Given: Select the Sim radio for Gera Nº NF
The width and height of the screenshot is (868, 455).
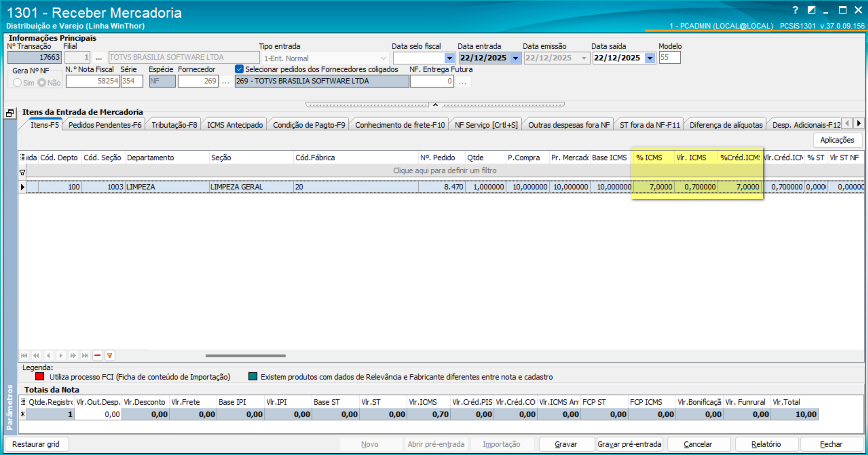Looking at the screenshot, I should 17,83.
